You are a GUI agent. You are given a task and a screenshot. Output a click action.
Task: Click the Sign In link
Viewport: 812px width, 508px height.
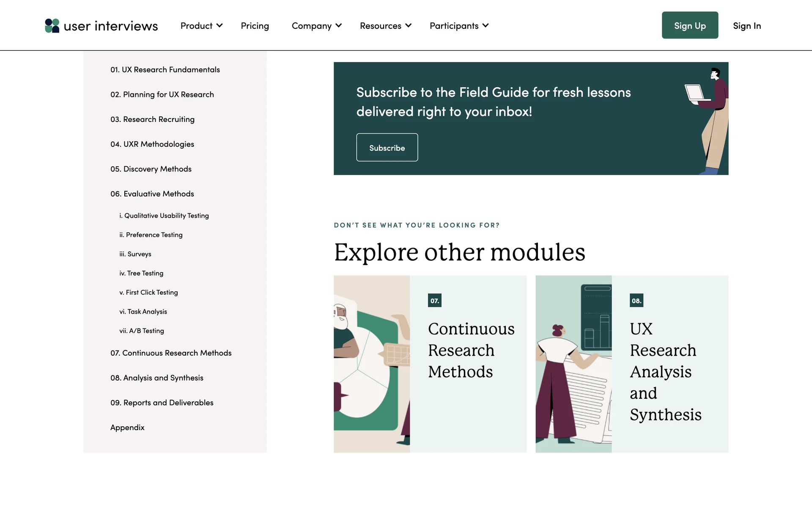746,26
